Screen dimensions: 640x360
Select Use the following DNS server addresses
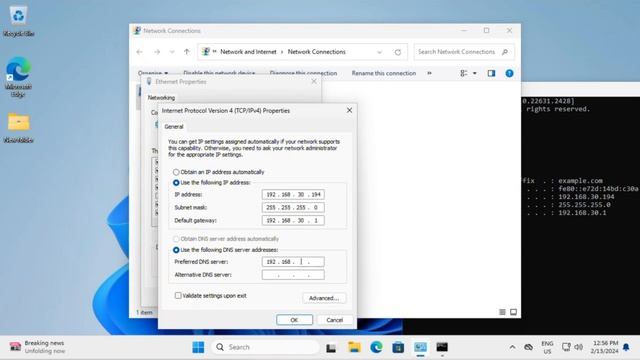tap(176, 249)
